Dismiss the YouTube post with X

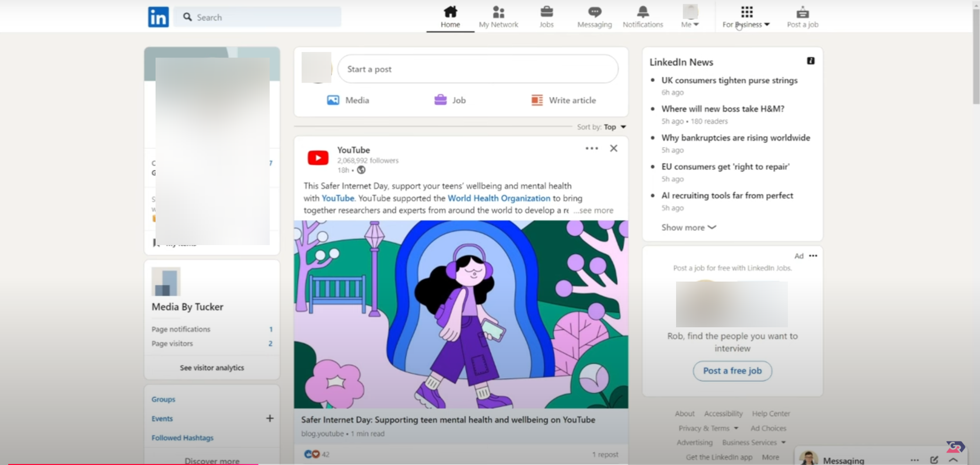click(x=613, y=148)
